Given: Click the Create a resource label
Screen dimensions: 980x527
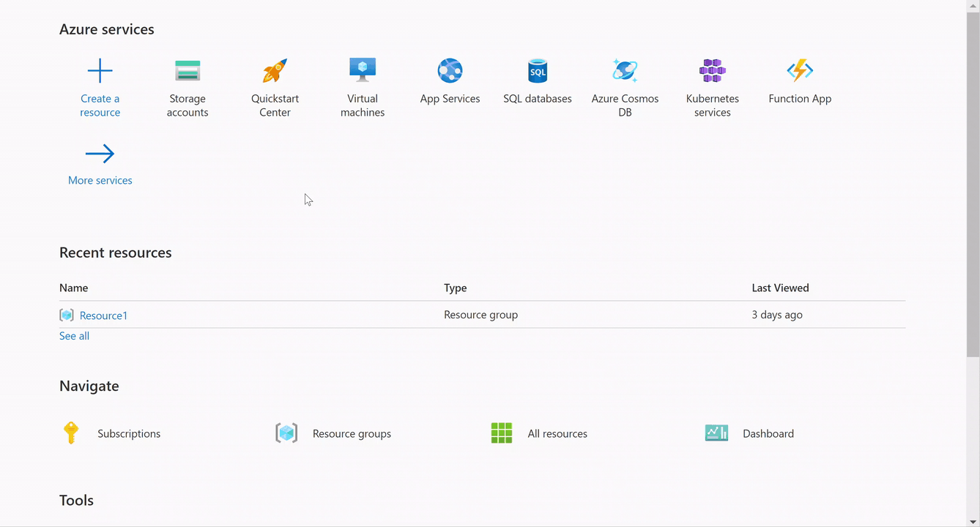Looking at the screenshot, I should coord(100,105).
